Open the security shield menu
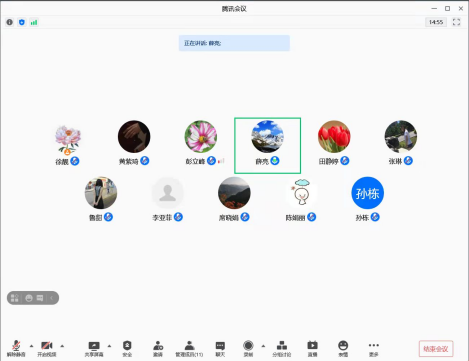 [127, 348]
